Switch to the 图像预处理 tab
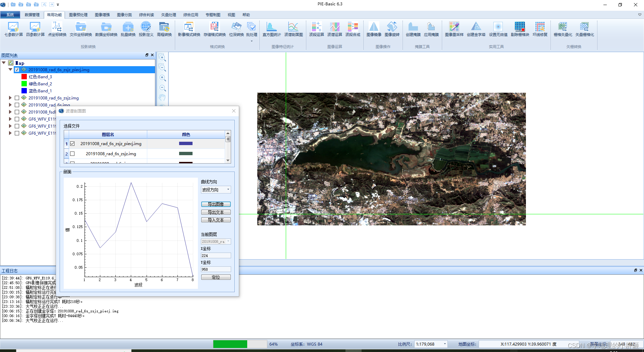Image resolution: width=644 pixels, height=352 pixels. [x=78, y=15]
